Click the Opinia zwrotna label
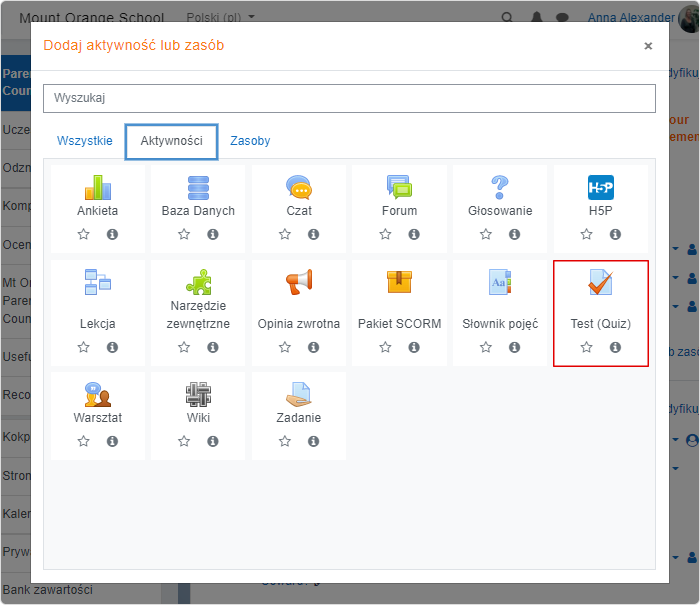The image size is (700, 605). [299, 324]
